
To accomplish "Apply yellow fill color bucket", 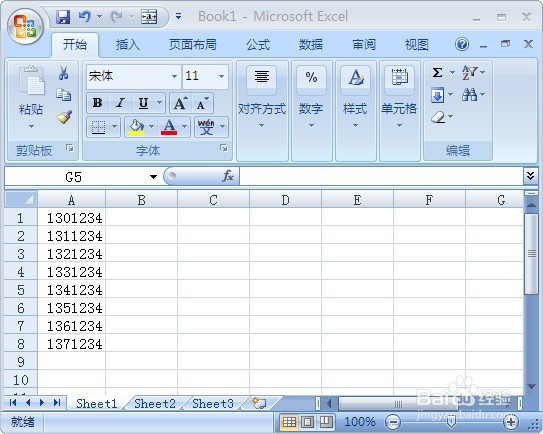I will pos(136,127).
